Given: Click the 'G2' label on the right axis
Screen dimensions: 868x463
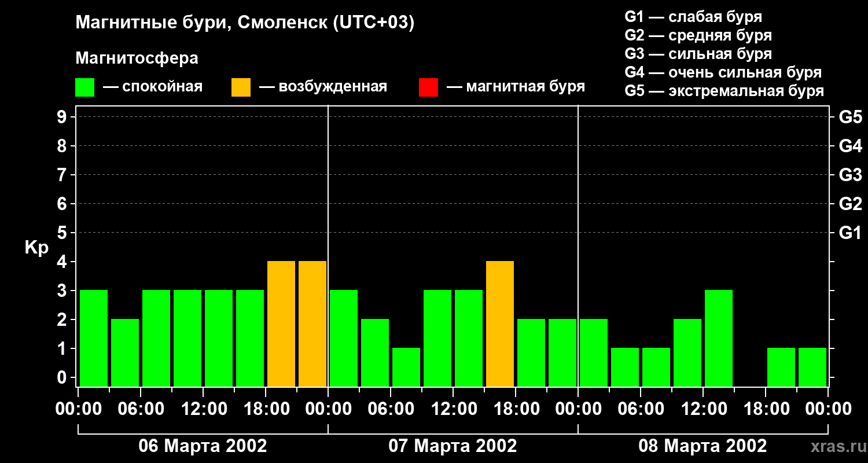Looking at the screenshot, I should [x=850, y=204].
